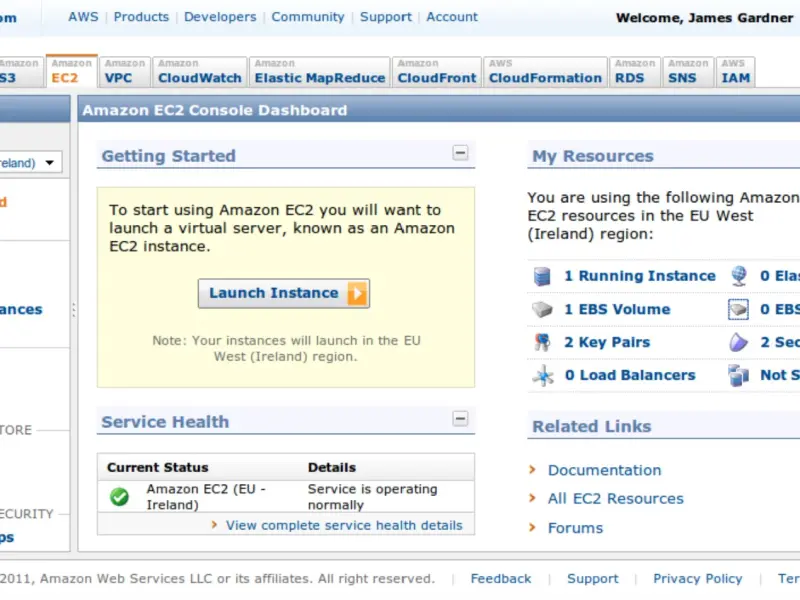This screenshot has width=800, height=600.
Task: Click the sidebar resize handle dots
Action: [x=73, y=310]
